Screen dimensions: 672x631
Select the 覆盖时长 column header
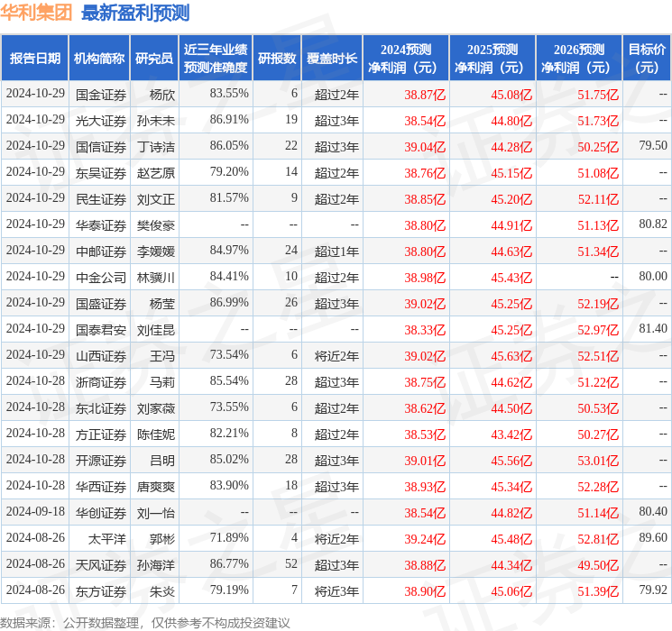click(332, 59)
